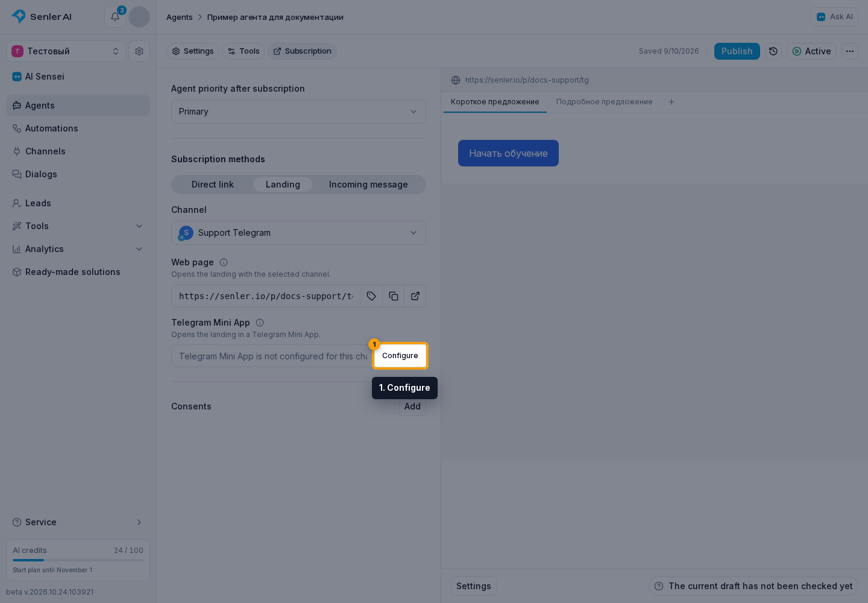Open web page link in new tab
The width and height of the screenshot is (868, 603).
click(x=415, y=296)
